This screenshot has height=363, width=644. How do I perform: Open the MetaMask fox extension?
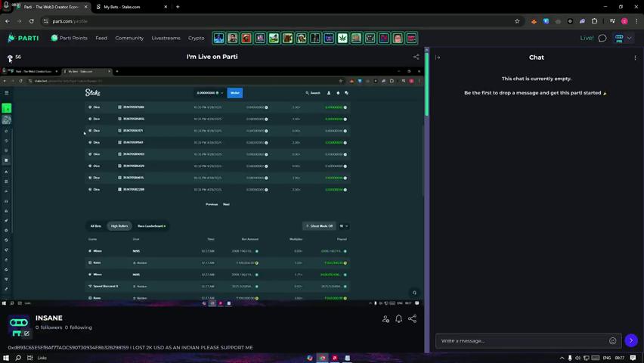click(534, 21)
